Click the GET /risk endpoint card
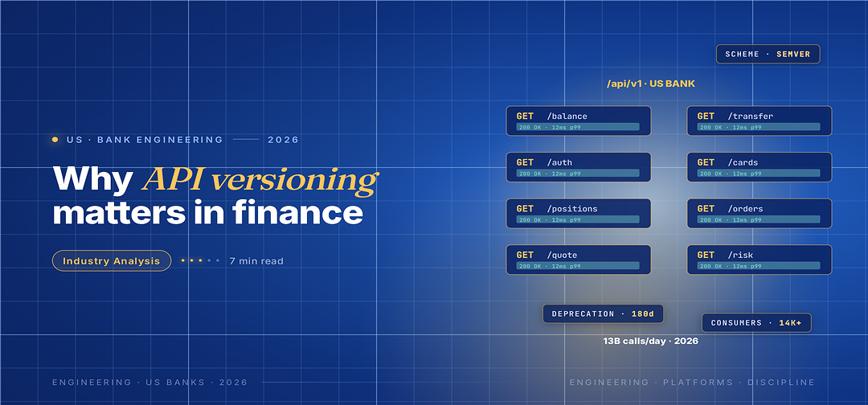This screenshot has width=868, height=405. (x=759, y=260)
